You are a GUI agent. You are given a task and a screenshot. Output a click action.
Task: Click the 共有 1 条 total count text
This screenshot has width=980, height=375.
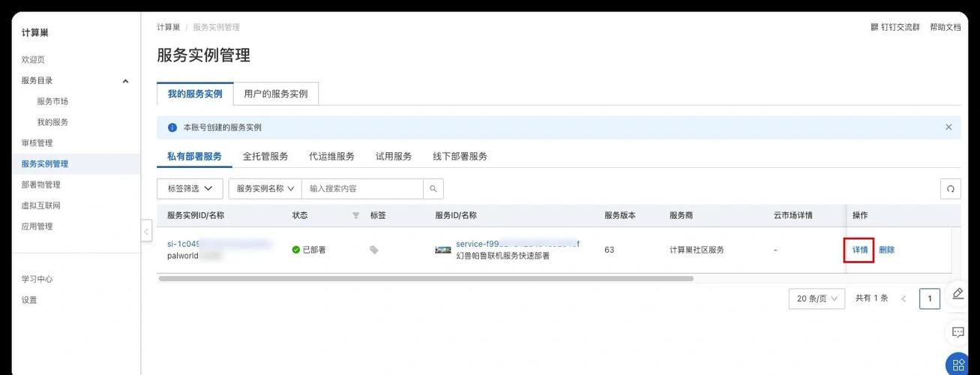[871, 298]
